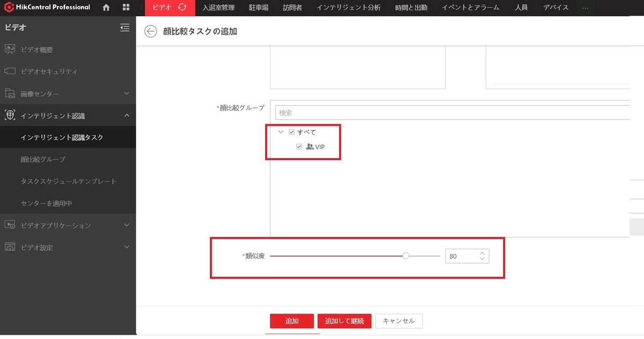Open the イベントとアラーム tab
The width and height of the screenshot is (644, 339).
pyautogui.click(x=471, y=8)
